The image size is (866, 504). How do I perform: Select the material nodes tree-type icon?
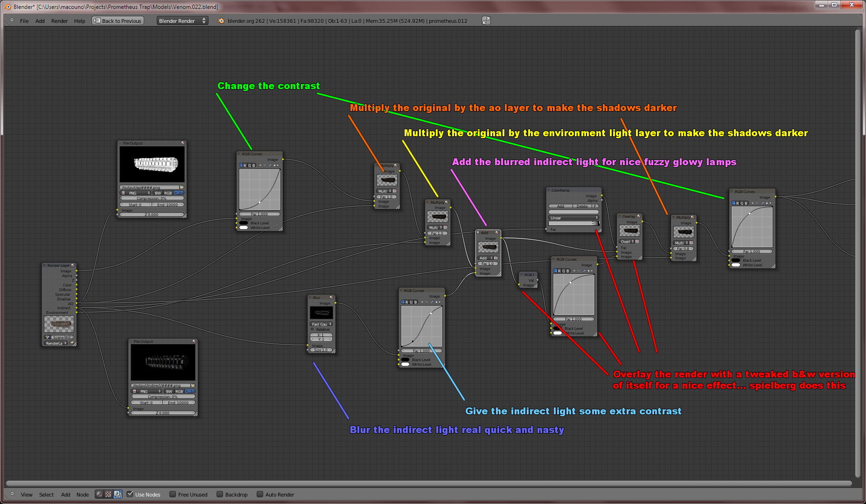(99, 494)
